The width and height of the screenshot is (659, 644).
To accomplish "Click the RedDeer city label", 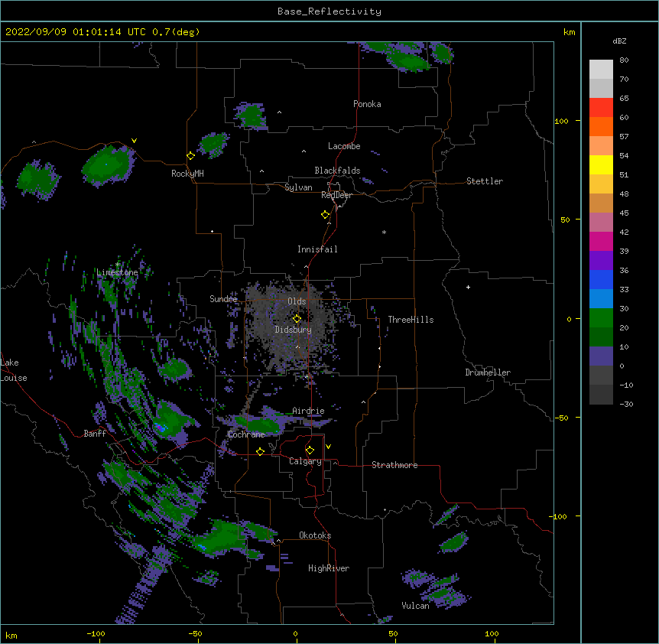I will coord(336,195).
